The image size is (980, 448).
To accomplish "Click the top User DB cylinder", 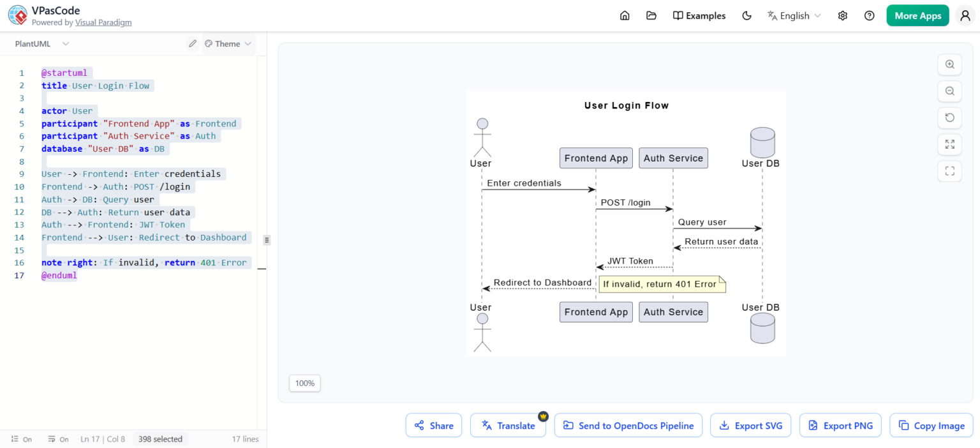I will pos(762,143).
